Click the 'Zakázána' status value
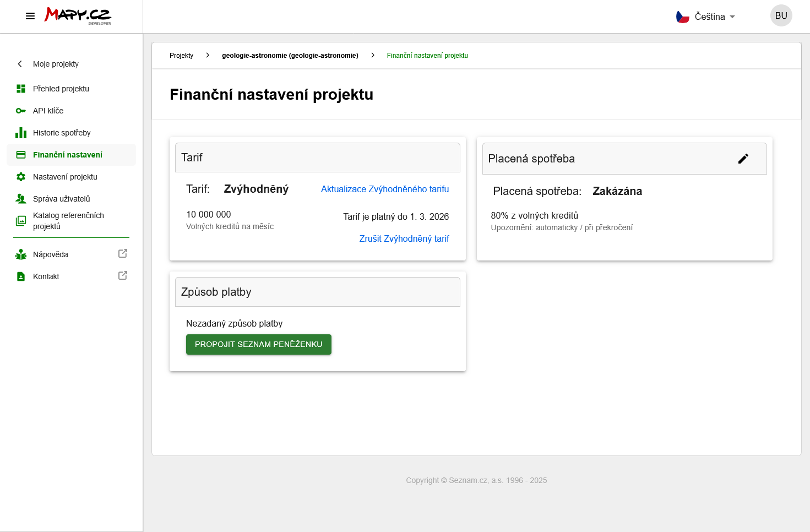The image size is (810, 532). pyautogui.click(x=617, y=191)
